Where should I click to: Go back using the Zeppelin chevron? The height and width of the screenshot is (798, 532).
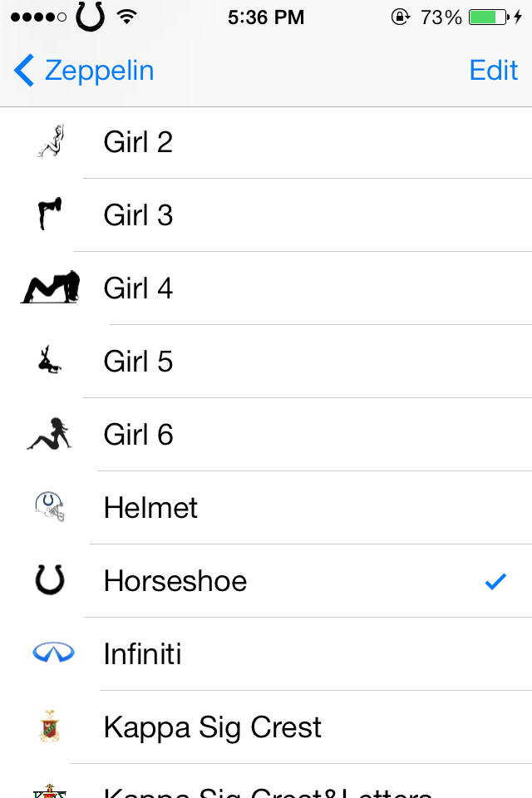24,71
